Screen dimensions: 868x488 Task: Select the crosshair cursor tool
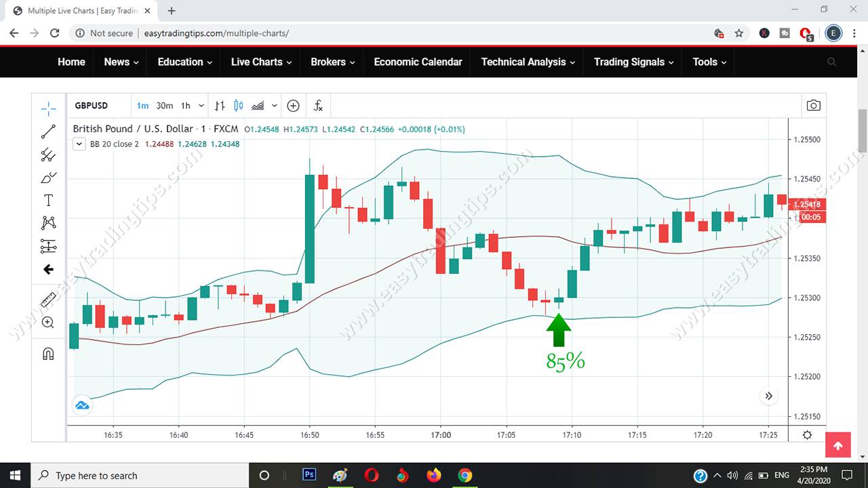pos(47,108)
